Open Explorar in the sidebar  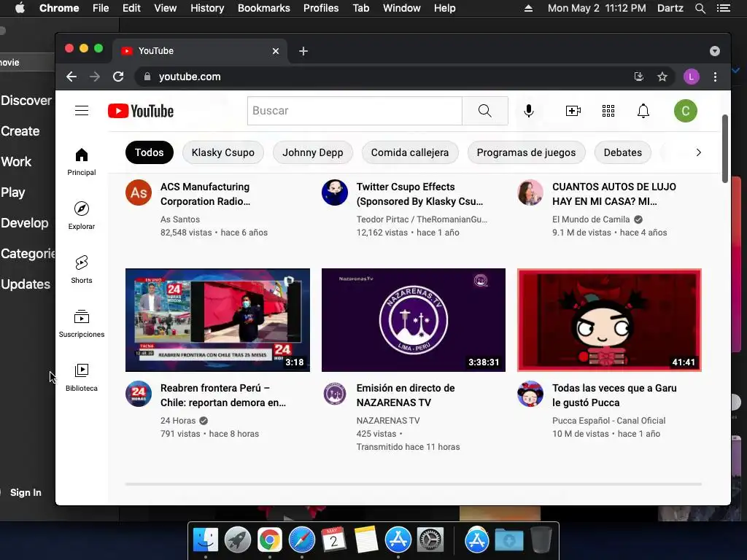click(82, 216)
